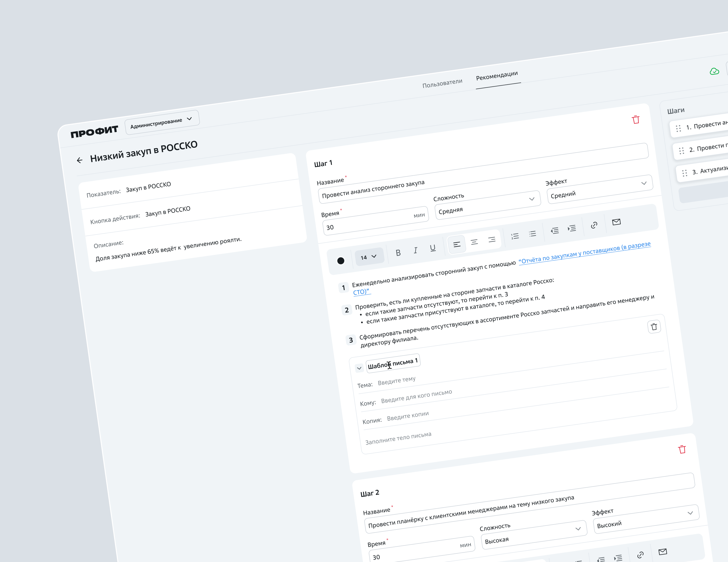
Task: Add email template in Шаг 1 toolbar
Action: (x=616, y=222)
